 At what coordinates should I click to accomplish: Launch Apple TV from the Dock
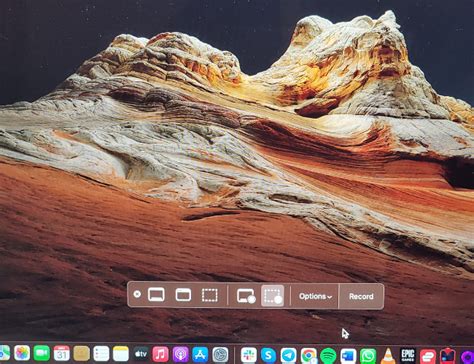pos(141,354)
